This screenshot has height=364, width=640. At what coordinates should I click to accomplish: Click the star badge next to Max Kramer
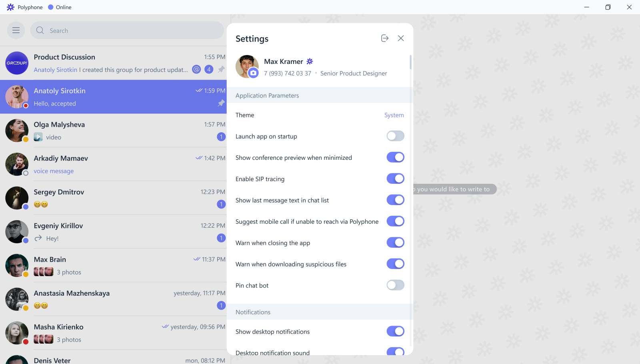(x=310, y=62)
